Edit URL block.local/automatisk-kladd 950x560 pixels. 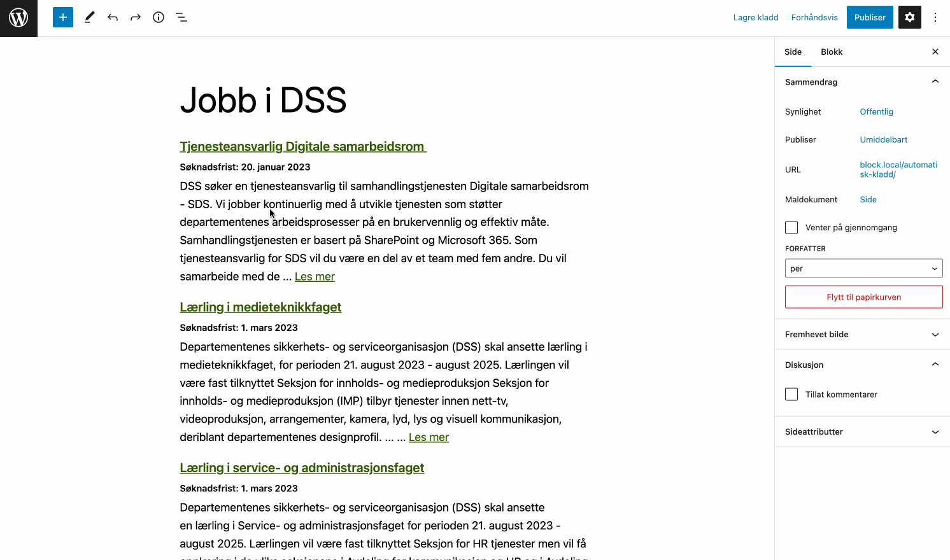[x=898, y=169]
